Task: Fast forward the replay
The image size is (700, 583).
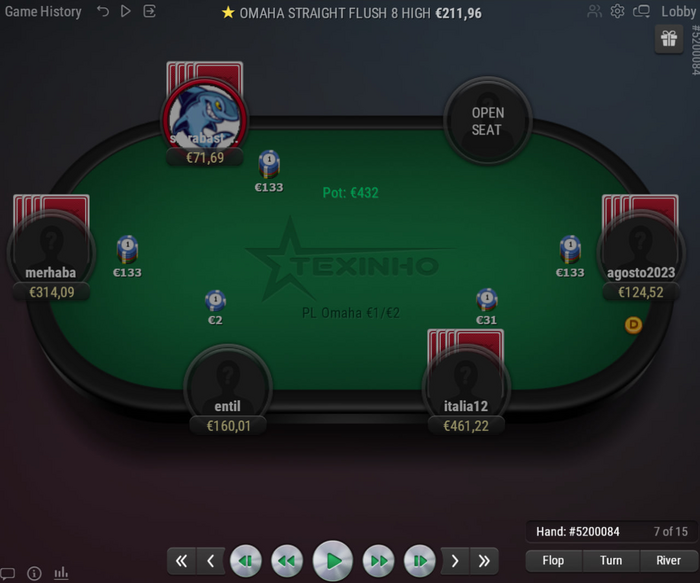Action: coord(379,561)
